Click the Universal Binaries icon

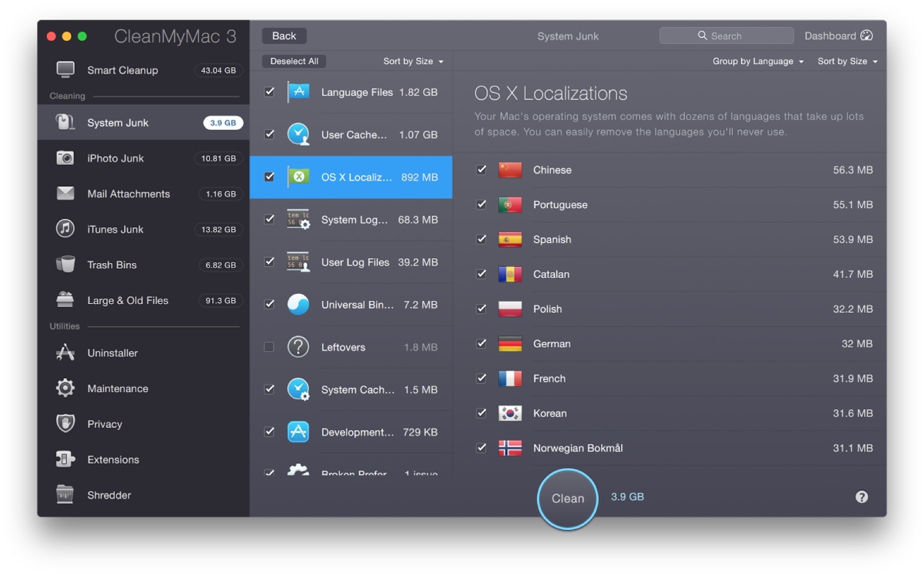pyautogui.click(x=298, y=305)
